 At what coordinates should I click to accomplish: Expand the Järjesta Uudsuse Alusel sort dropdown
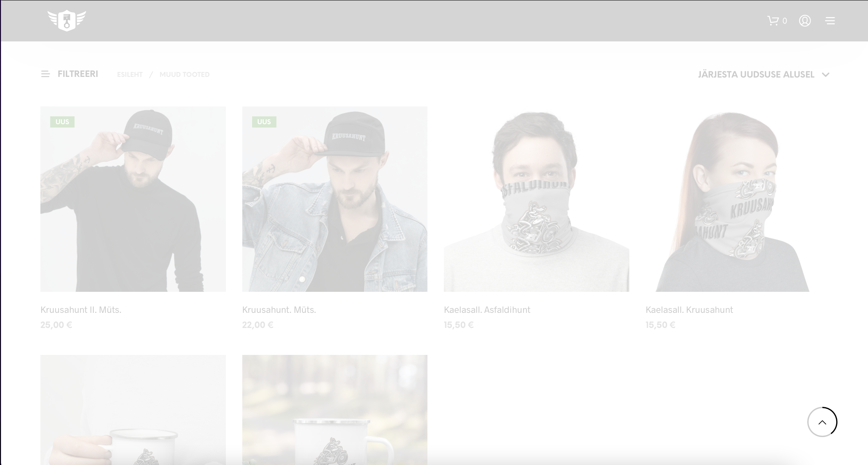[x=756, y=75]
